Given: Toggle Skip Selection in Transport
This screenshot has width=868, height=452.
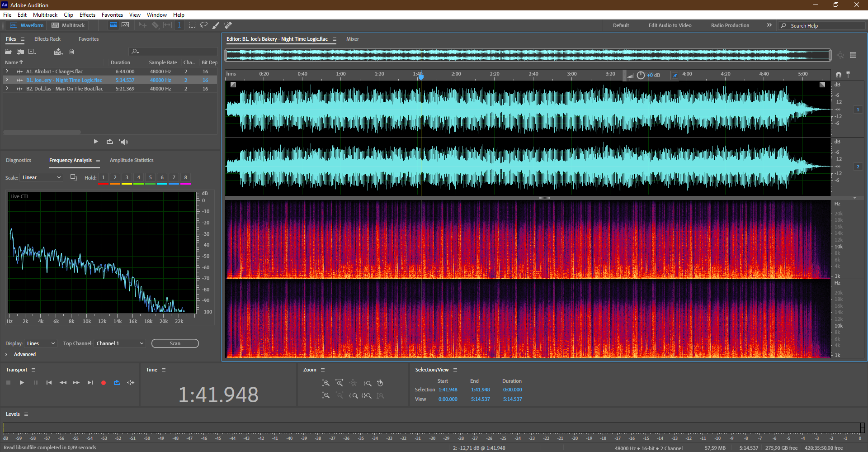Looking at the screenshot, I should [x=131, y=383].
